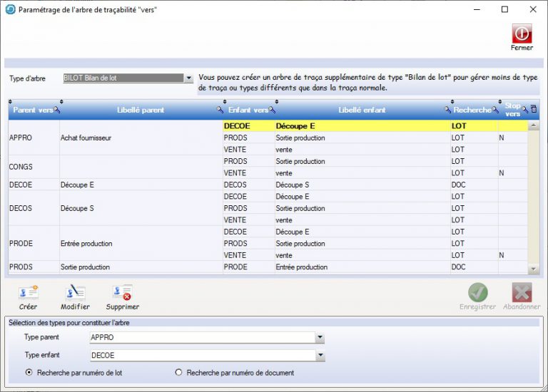Viewport: 548px width, 392px height.
Task: Expand the Type enfant combo box
Action: (x=320, y=355)
